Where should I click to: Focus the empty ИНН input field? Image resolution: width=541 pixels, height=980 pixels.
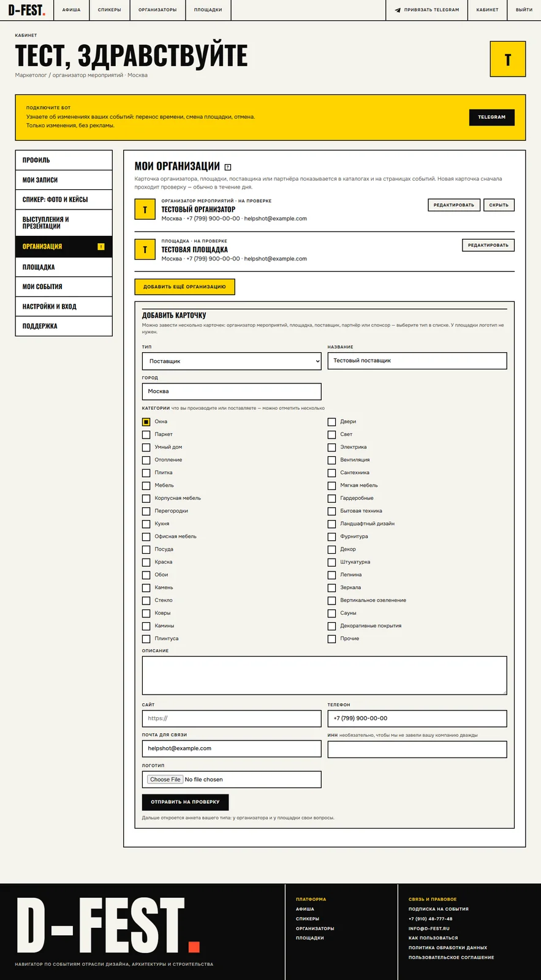[x=417, y=749]
